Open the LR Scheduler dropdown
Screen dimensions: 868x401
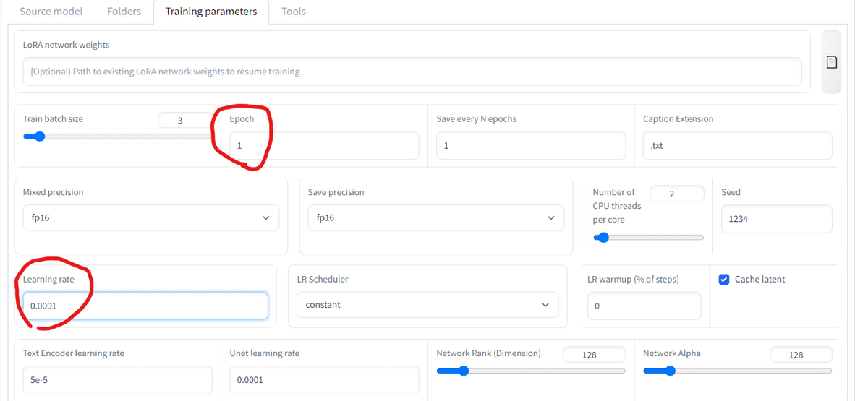pos(427,305)
